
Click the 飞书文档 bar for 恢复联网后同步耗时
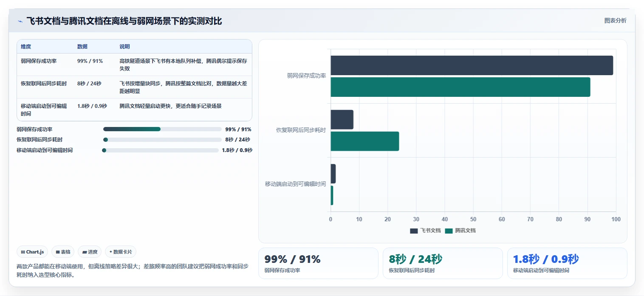[x=342, y=120]
